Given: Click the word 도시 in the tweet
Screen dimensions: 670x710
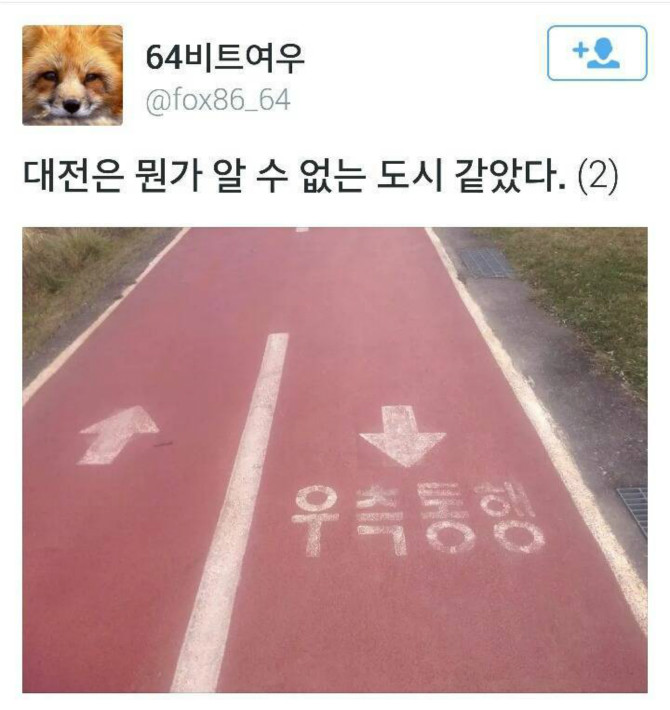Looking at the screenshot, I should pyautogui.click(x=408, y=176).
